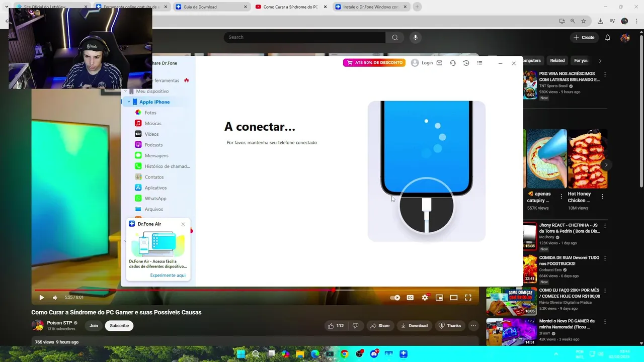Collapse Meu dispositivo section

[125, 91]
